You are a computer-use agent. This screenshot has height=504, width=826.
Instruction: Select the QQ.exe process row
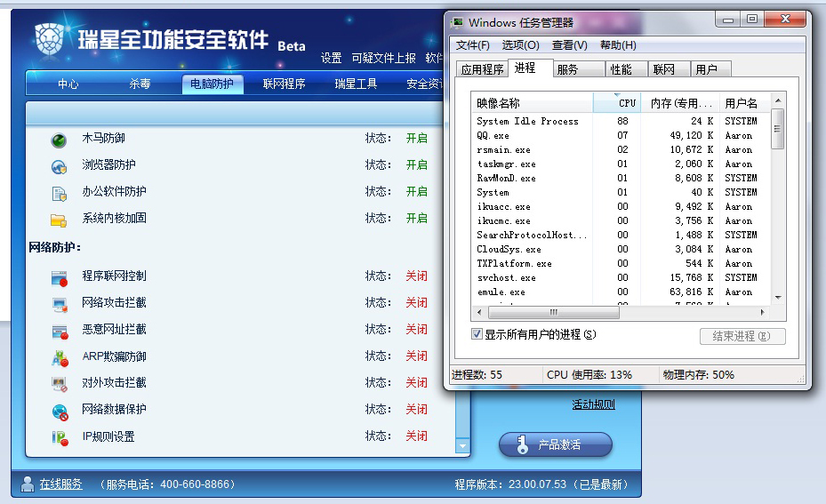(622, 135)
